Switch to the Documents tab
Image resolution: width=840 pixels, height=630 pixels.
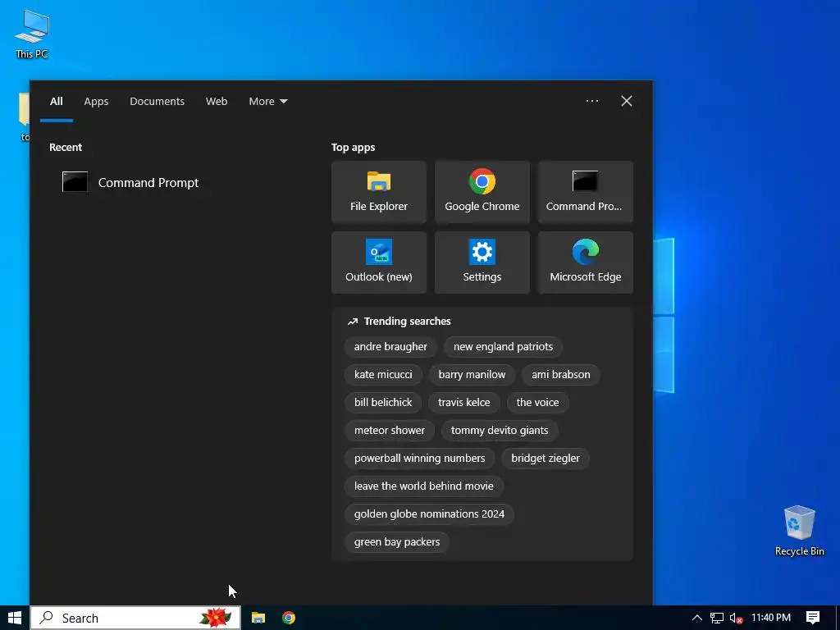tap(157, 101)
